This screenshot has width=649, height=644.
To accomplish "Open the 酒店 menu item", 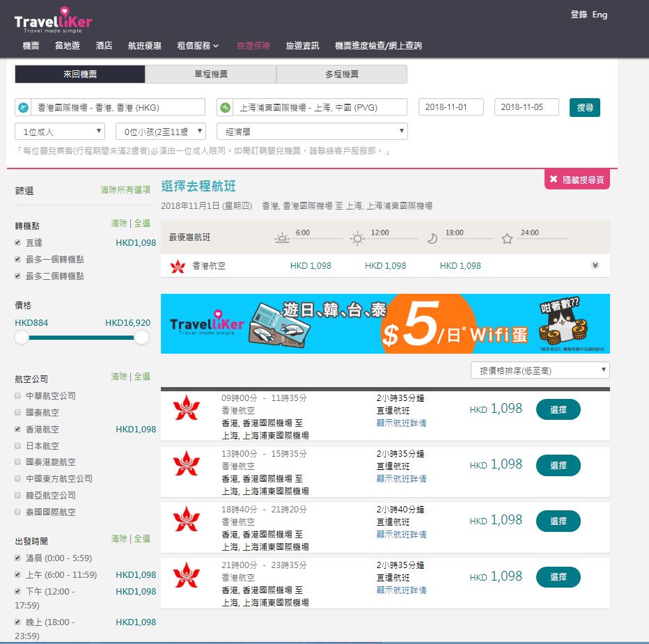I will pyautogui.click(x=104, y=45).
